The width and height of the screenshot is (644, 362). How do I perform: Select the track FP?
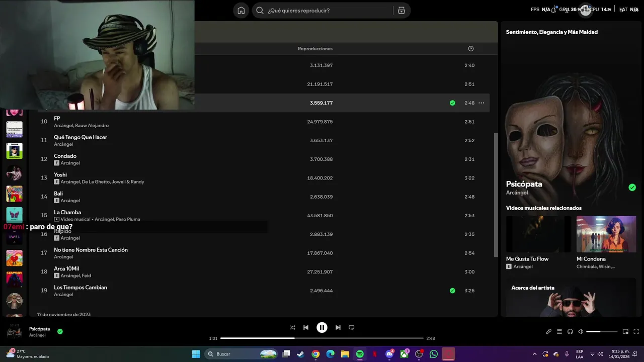click(x=57, y=119)
